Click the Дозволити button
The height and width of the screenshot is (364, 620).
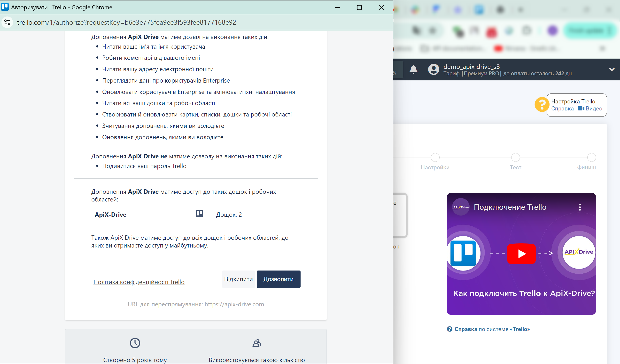(x=278, y=279)
